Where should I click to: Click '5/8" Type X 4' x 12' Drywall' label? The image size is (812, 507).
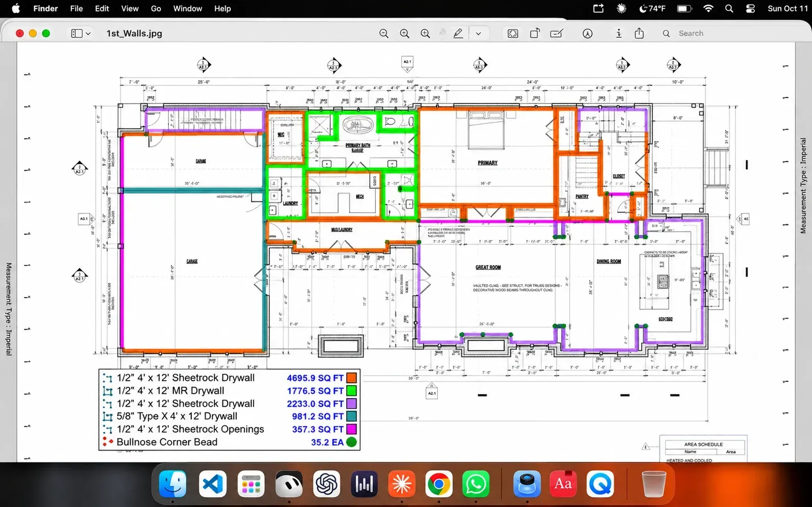(x=177, y=416)
